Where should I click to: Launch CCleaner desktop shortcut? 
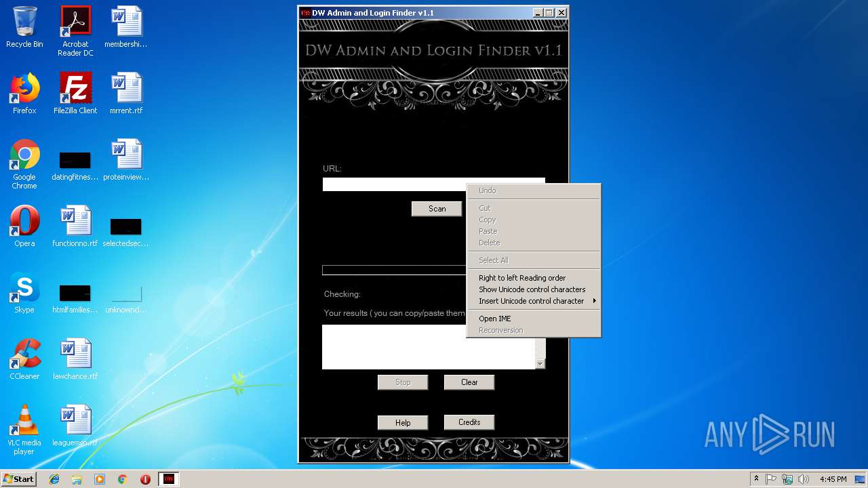pyautogui.click(x=24, y=360)
